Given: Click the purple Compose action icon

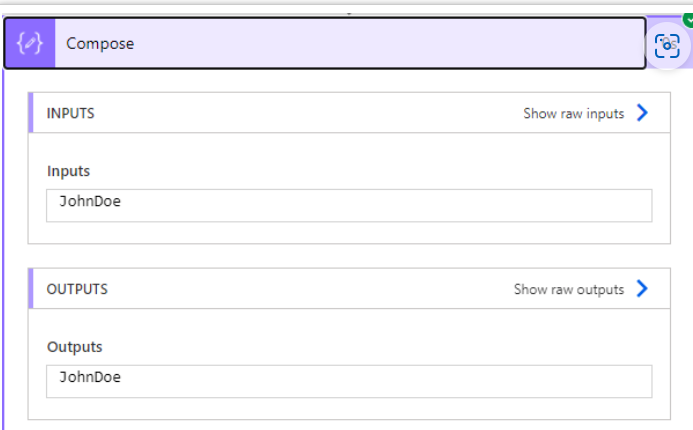Looking at the screenshot, I should pos(30,43).
